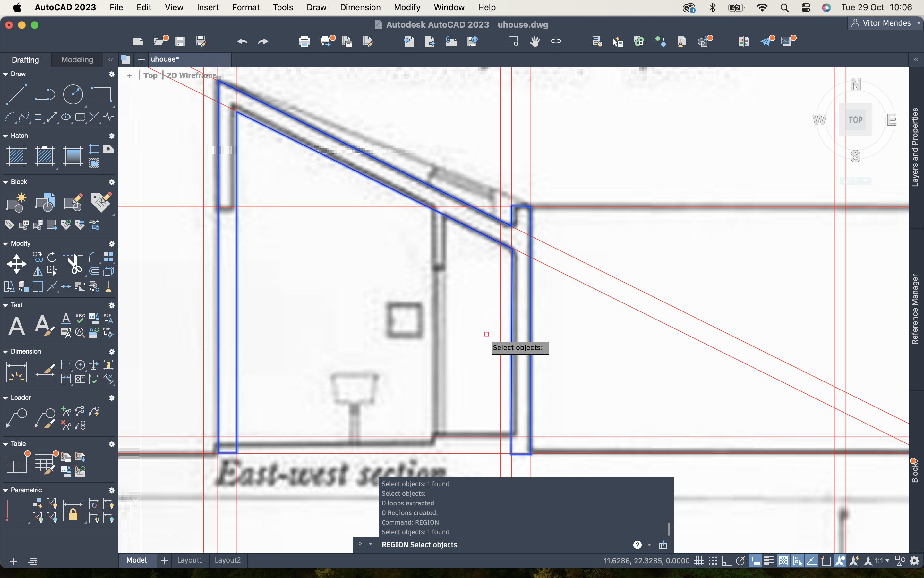Select the Polyline tool
Image resolution: width=924 pixels, height=578 pixels.
[45, 94]
